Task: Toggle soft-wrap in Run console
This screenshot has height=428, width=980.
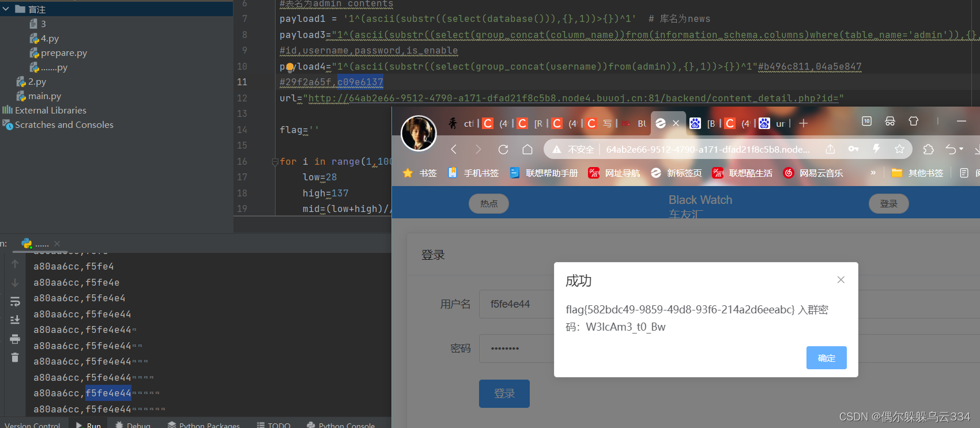Action: point(15,301)
